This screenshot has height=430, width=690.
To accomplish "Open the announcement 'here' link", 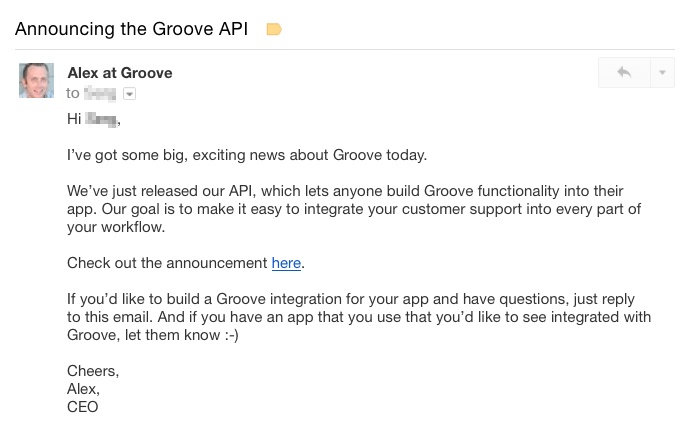I will click(286, 263).
